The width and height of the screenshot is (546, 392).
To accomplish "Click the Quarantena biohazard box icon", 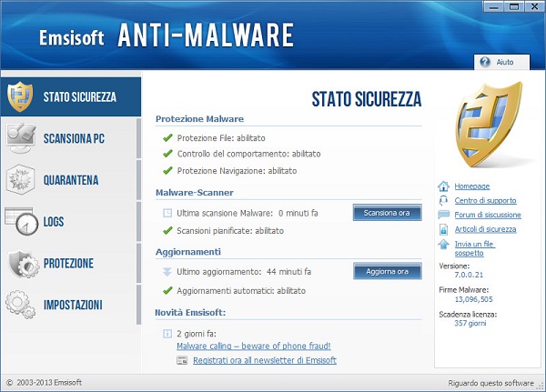I will coord(21,179).
